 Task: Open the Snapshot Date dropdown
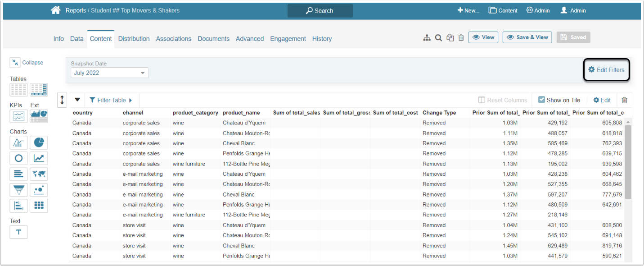pos(109,73)
